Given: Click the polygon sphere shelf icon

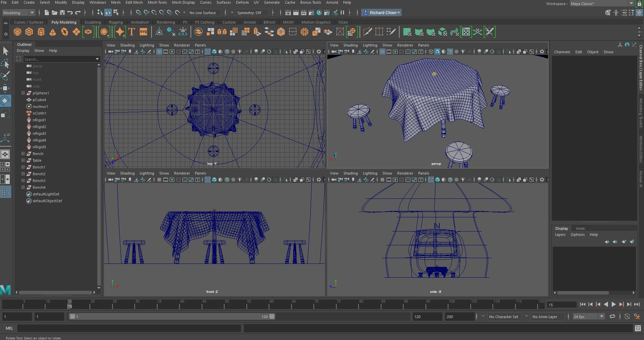Looking at the screenshot, I should [18, 32].
